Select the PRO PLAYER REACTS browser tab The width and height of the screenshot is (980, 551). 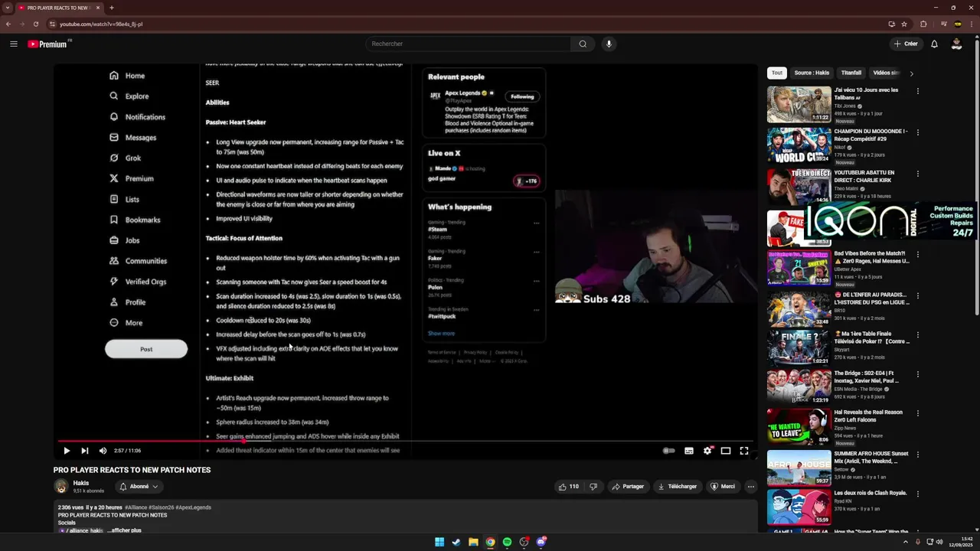click(57, 8)
